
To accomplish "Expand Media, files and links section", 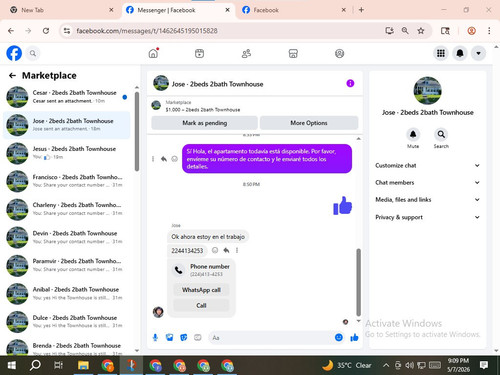I will (427, 200).
